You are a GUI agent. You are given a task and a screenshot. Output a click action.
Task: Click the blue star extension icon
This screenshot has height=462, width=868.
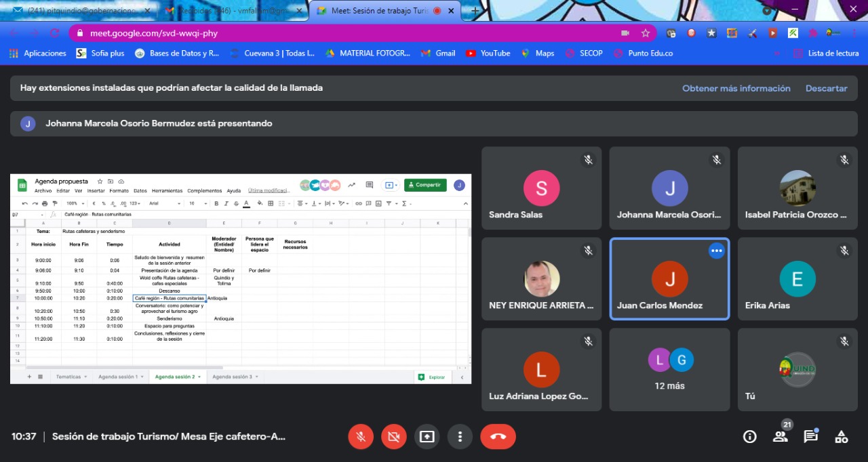(711, 33)
